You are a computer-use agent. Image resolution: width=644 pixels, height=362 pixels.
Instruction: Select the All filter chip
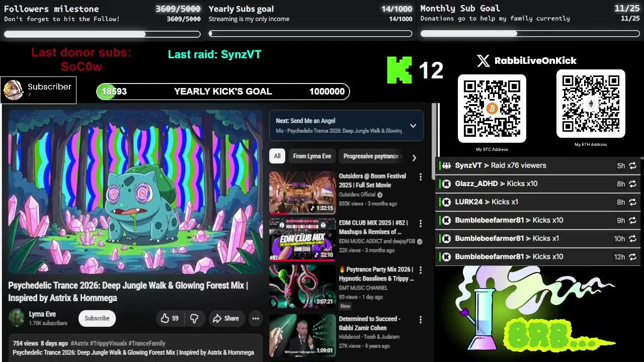277,156
